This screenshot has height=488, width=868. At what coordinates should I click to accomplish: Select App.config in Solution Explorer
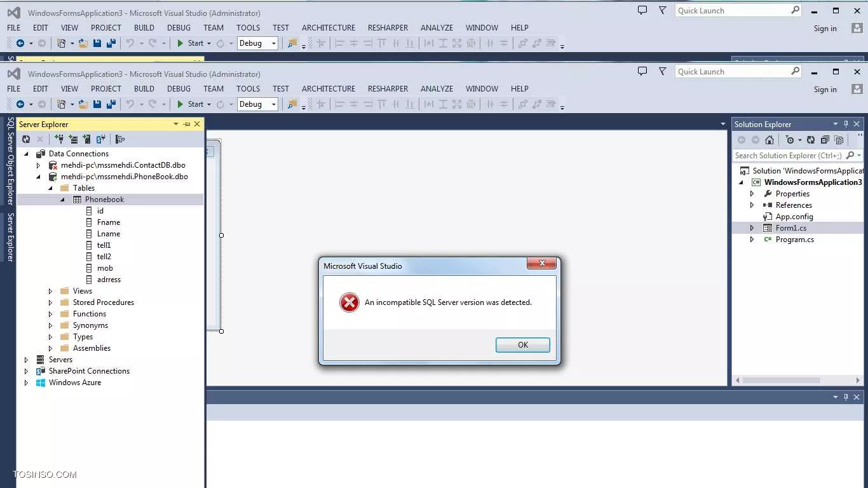(794, 217)
